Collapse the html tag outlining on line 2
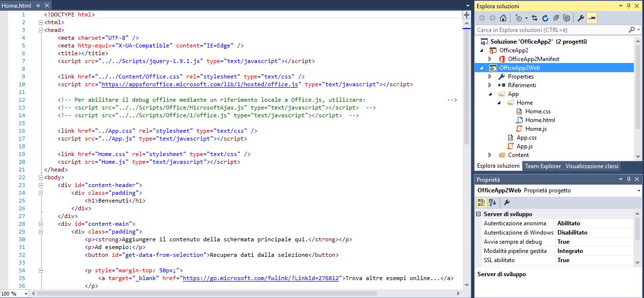Image resolution: width=644 pixels, height=298 pixels. [41, 22]
